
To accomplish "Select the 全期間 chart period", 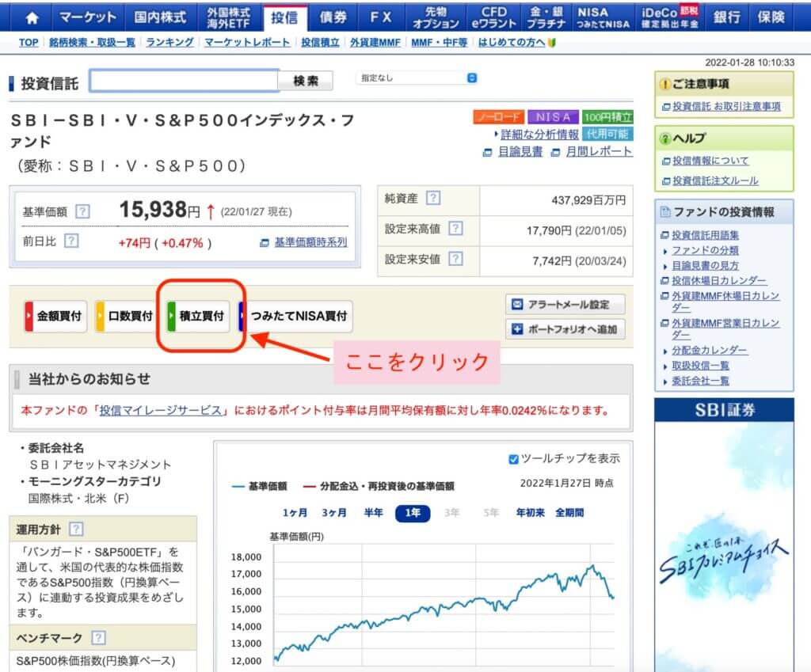I will [569, 513].
